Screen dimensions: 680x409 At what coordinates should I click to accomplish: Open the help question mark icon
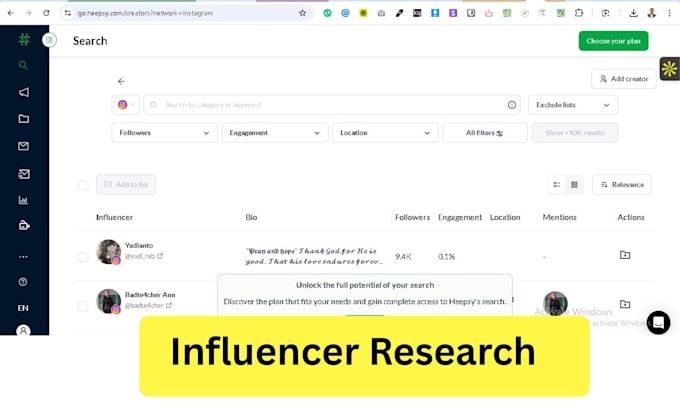[x=23, y=282]
